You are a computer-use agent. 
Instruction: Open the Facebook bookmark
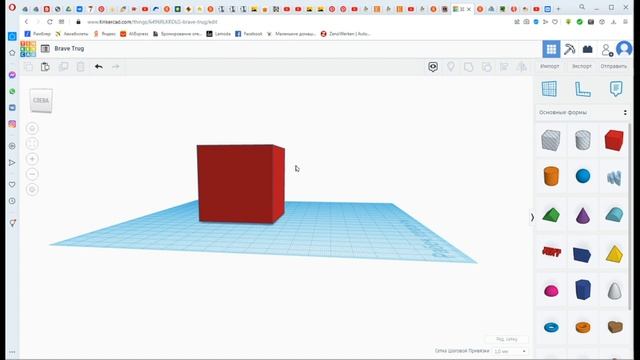point(249,34)
